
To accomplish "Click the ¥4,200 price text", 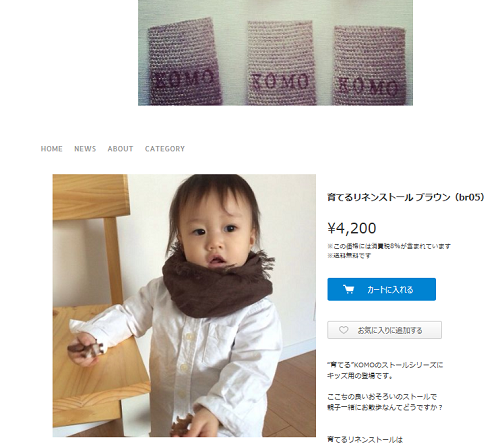I will (352, 228).
